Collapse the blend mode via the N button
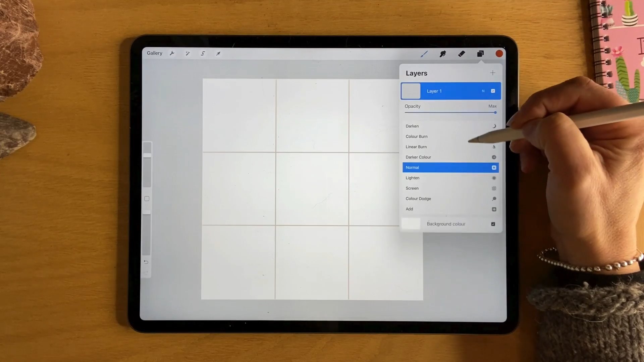The height and width of the screenshot is (362, 644). point(483,91)
